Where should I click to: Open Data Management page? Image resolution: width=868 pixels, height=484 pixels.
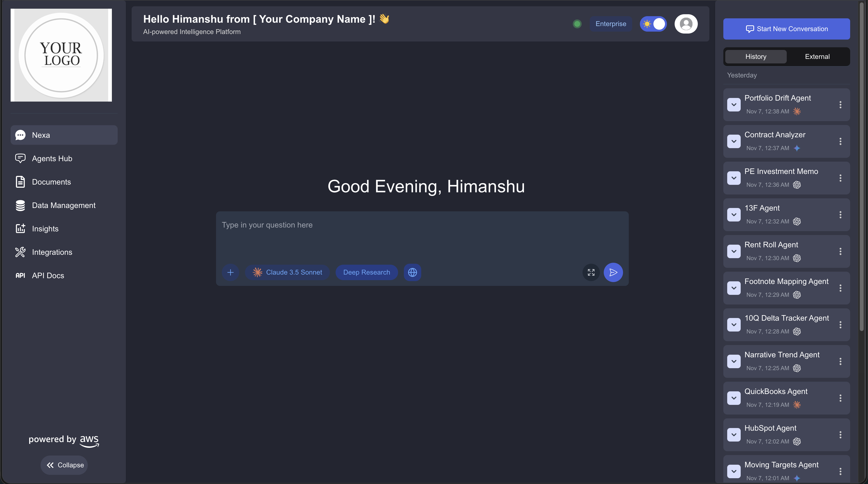coord(64,205)
